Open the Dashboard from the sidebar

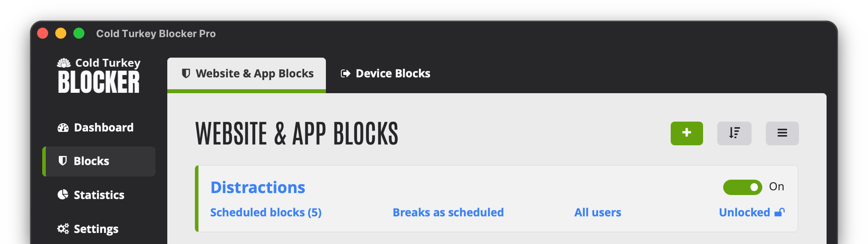tap(103, 127)
